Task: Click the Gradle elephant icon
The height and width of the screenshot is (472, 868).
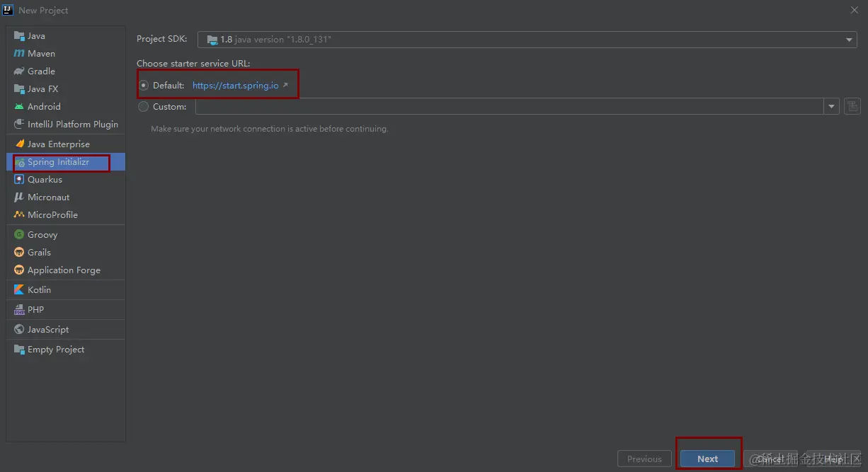Action: pyautogui.click(x=19, y=71)
